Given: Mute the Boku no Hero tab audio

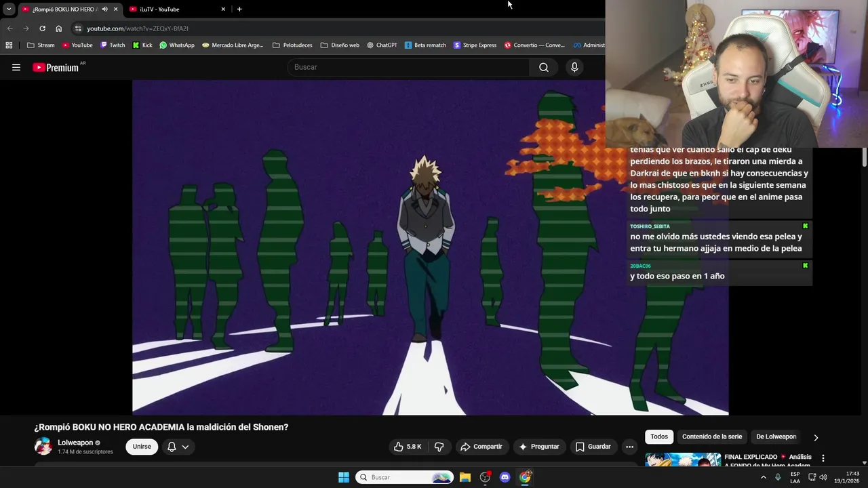Looking at the screenshot, I should tap(104, 9).
